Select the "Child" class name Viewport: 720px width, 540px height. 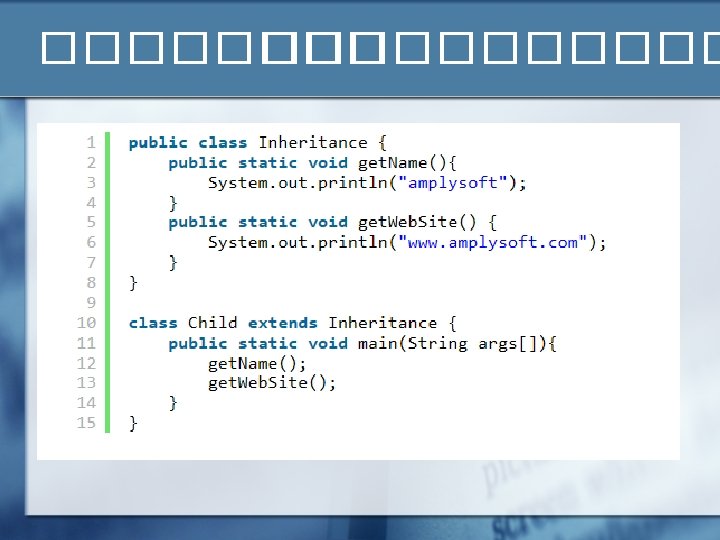click(213, 323)
